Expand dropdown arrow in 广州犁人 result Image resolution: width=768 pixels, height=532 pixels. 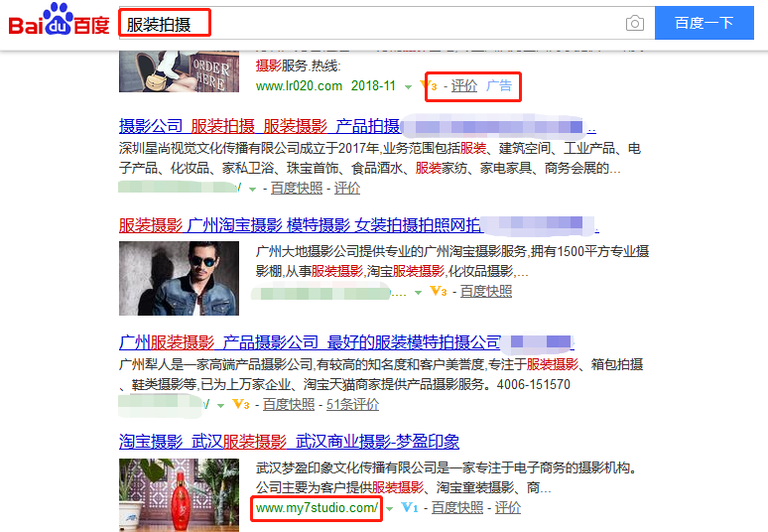(x=220, y=406)
